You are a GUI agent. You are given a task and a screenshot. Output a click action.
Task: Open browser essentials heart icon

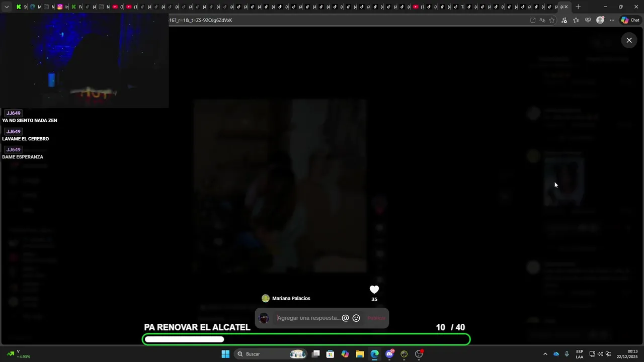coord(588,20)
